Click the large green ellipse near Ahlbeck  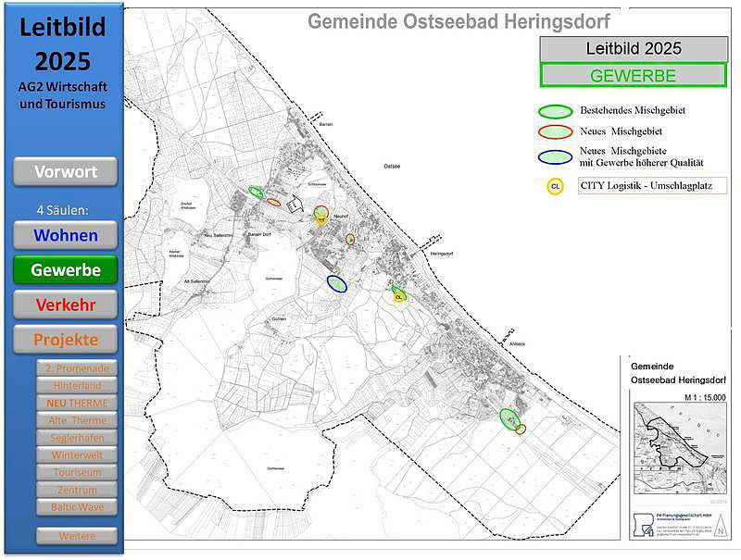pos(509,418)
